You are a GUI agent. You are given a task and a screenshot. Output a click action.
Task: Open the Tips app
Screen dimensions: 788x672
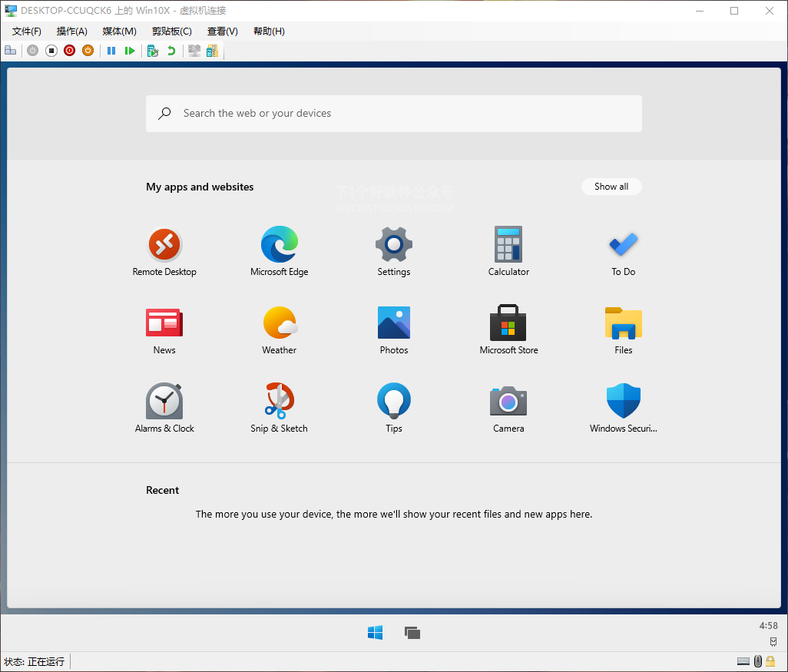click(394, 408)
